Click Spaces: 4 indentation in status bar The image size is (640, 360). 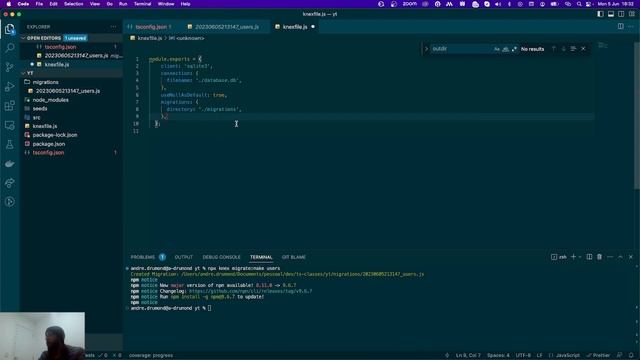click(x=498, y=355)
